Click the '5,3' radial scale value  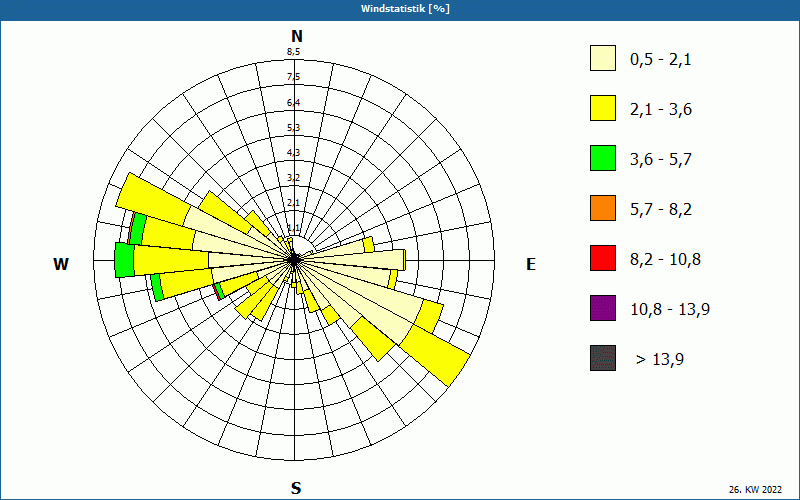pyautogui.click(x=293, y=128)
